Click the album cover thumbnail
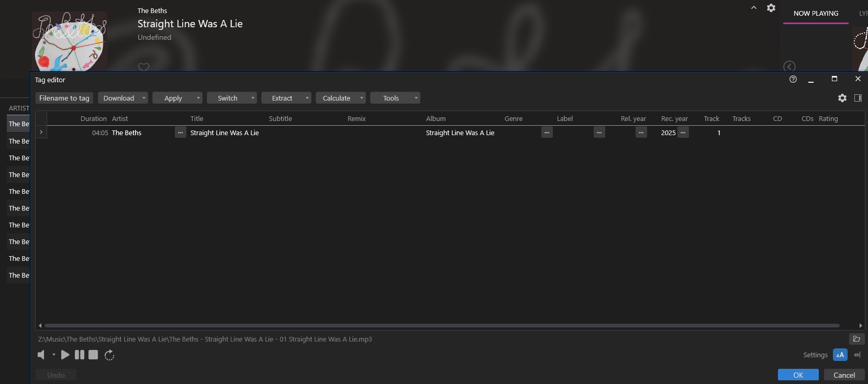The image size is (868, 384). pyautogui.click(x=70, y=41)
